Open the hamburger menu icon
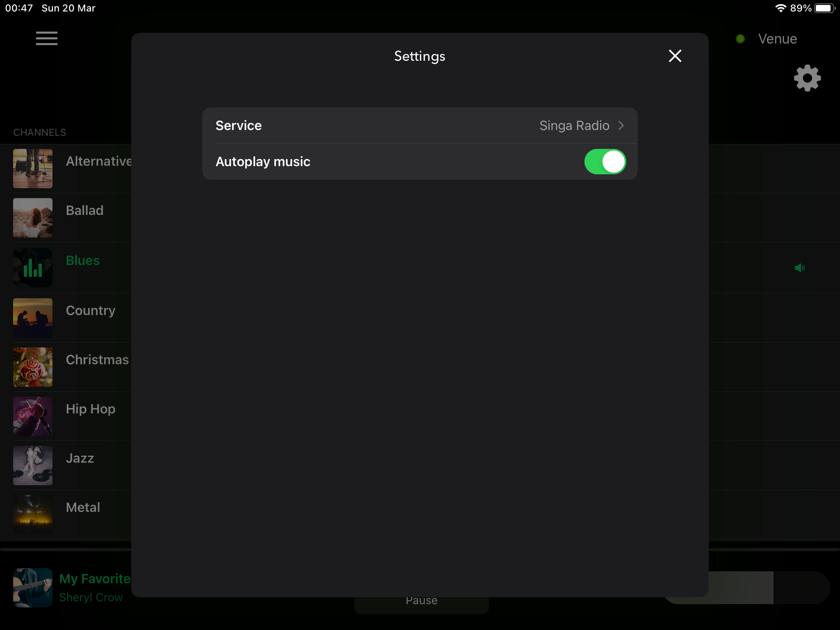Viewport: 840px width, 630px height. click(x=46, y=39)
